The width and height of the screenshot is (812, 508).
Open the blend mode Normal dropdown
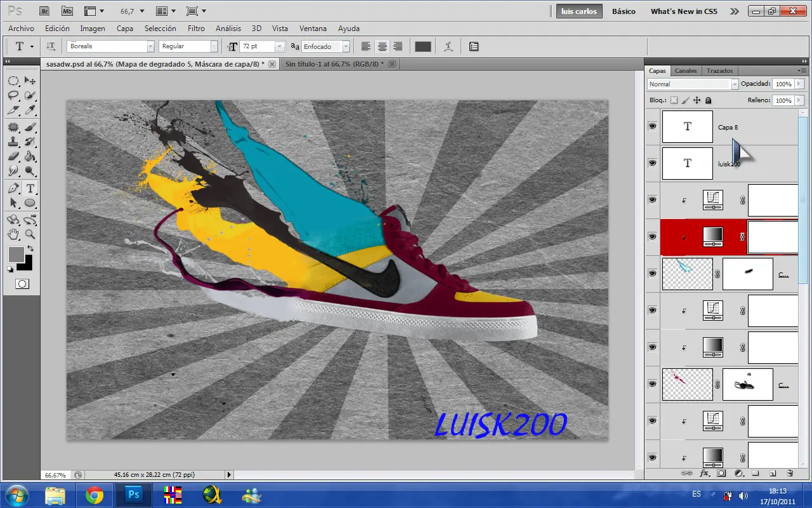coord(735,84)
